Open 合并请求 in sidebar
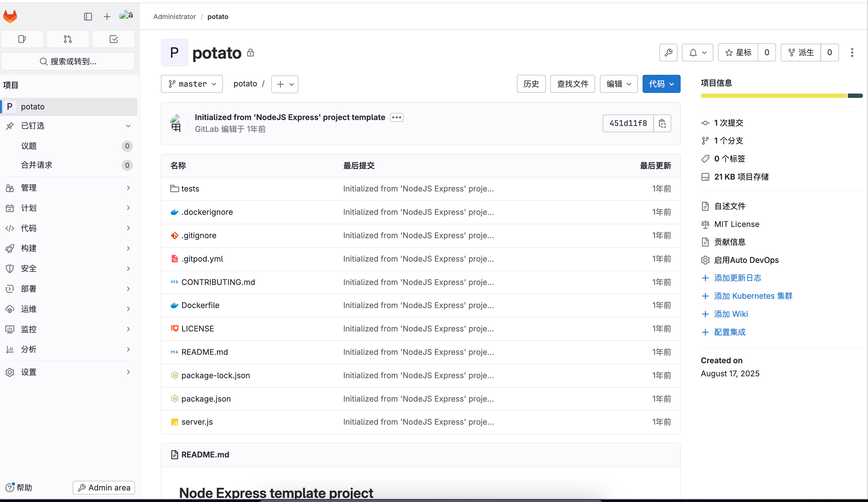Image resolution: width=868 pixels, height=502 pixels. point(69,165)
